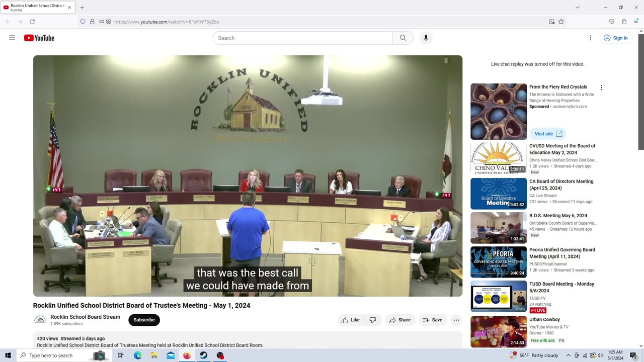Sign in to YouTube

pos(616,38)
